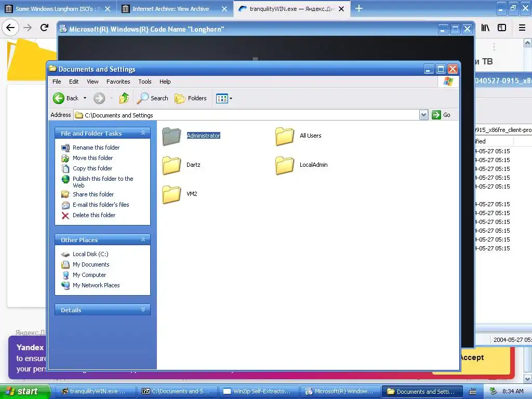This screenshot has height=399, width=532.
Task: Open My Computer in Other Places
Action: [89, 275]
